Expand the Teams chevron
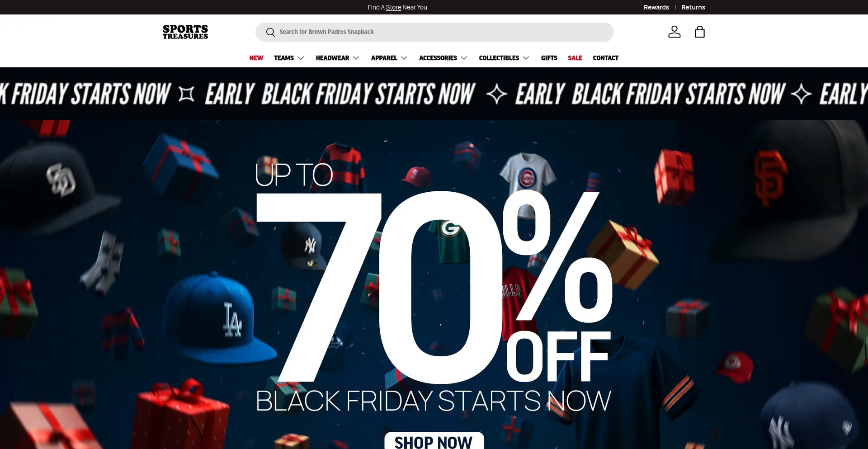868x449 pixels. 301,58
